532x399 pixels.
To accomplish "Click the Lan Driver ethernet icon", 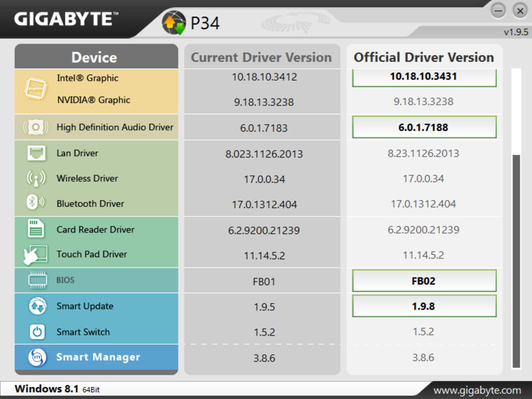I will (x=37, y=153).
